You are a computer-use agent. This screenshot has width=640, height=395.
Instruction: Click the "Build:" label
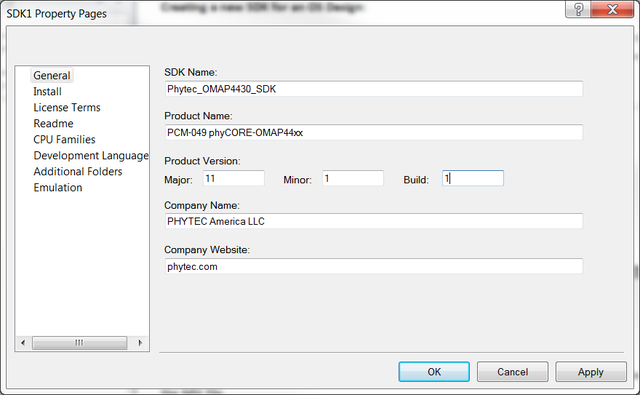click(x=416, y=180)
